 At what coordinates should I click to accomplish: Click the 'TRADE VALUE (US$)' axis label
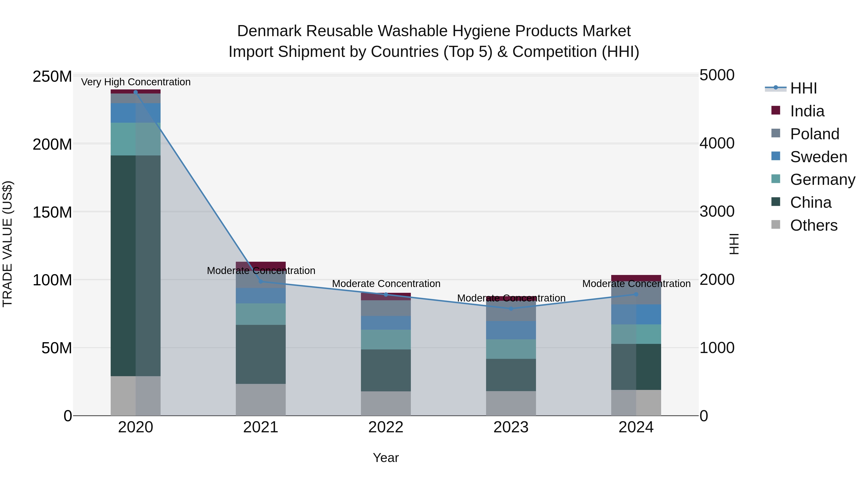click(7, 244)
